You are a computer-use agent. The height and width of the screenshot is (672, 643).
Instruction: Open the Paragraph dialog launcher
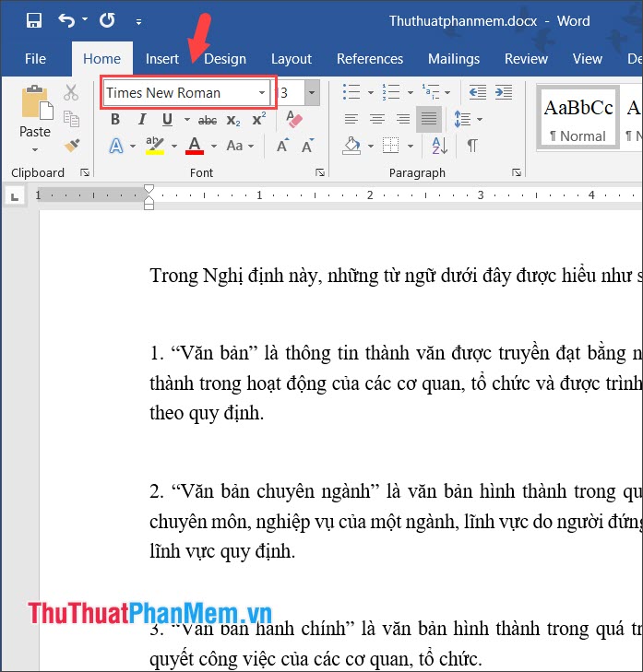coord(517,172)
